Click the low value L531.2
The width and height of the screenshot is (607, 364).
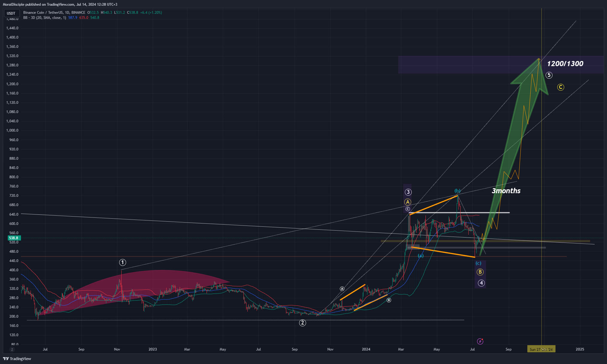pos(119,13)
